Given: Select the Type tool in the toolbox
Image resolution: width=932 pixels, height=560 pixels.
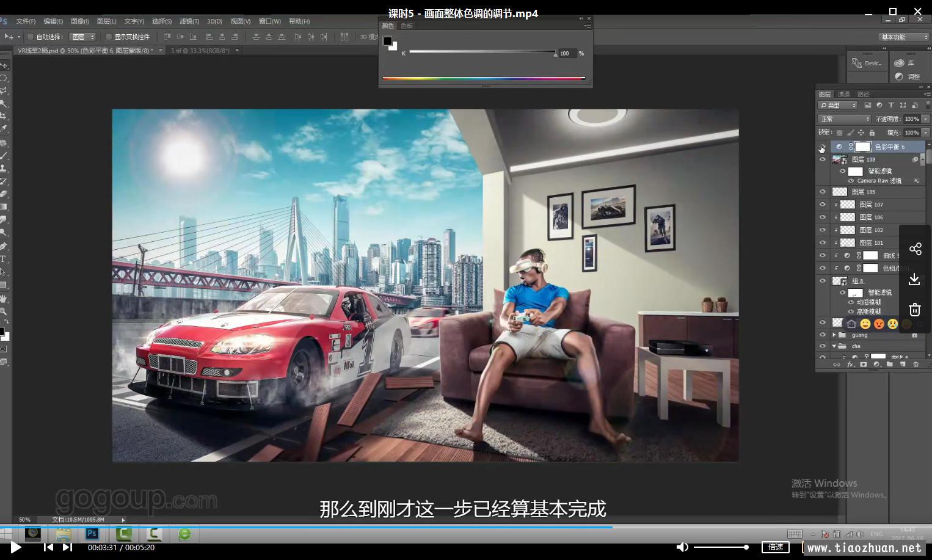Looking at the screenshot, I should coord(4,259).
